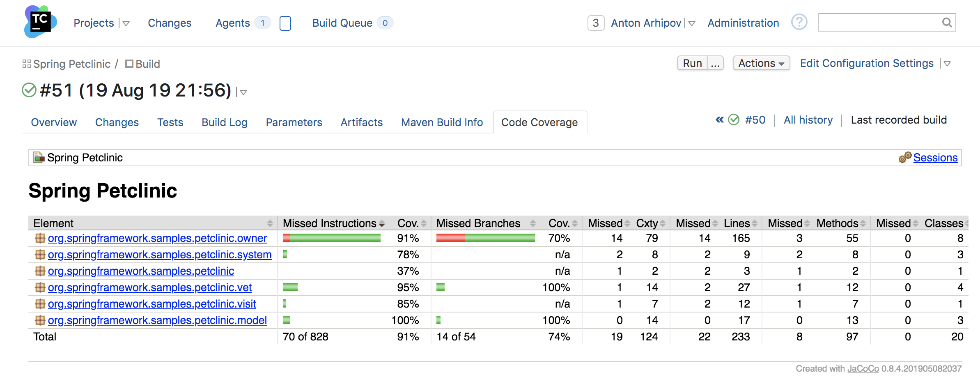The width and height of the screenshot is (980, 386).
Task: Open Run options ellipsis button
Action: tap(715, 63)
